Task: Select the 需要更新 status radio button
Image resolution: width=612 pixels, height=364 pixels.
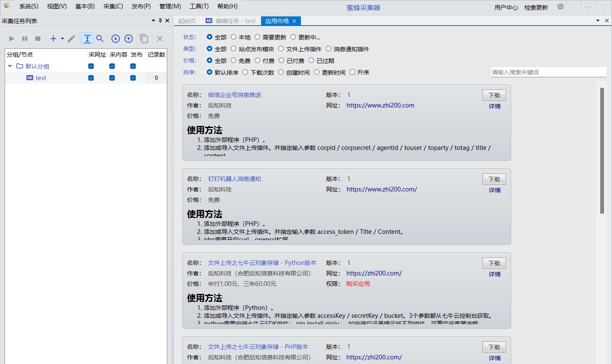Action: [x=258, y=37]
